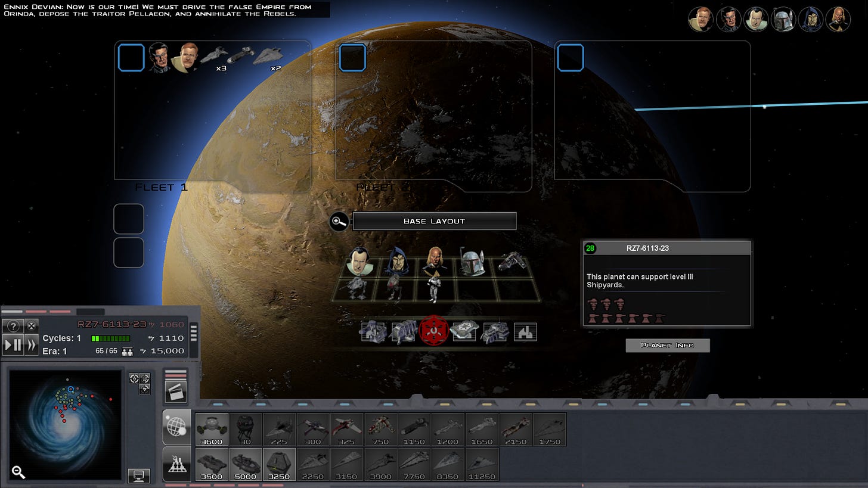
Task: Select the AT-ST walker ground unit
Action: (356, 289)
